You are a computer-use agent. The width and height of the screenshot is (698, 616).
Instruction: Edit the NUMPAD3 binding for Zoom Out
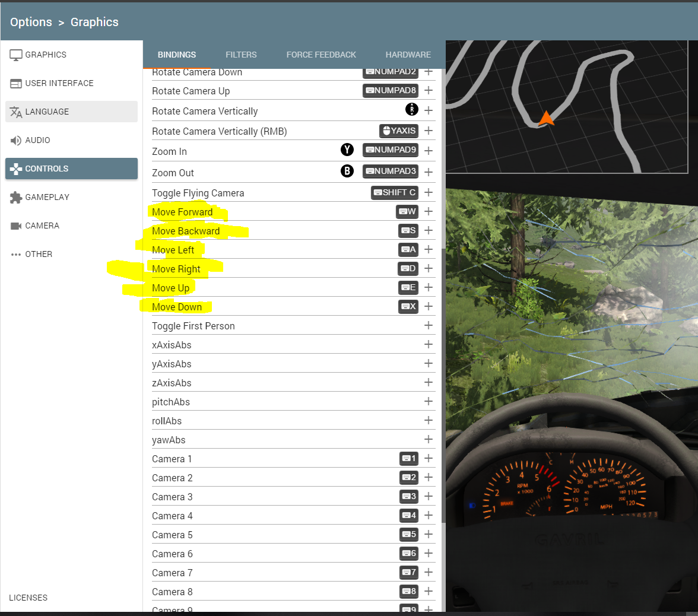[391, 172]
